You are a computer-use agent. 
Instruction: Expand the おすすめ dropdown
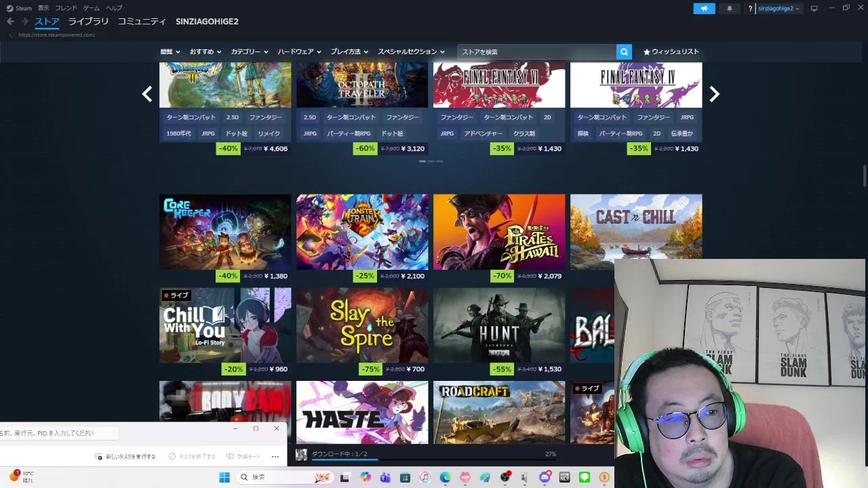(x=205, y=52)
